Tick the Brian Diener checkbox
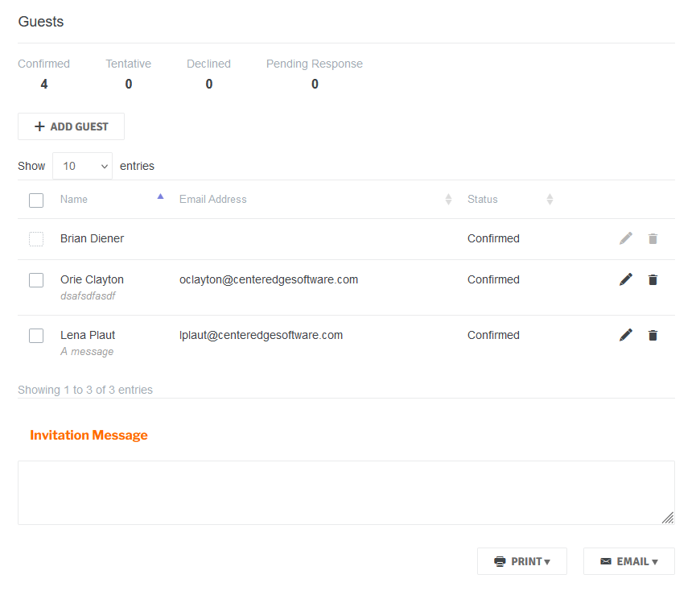 click(36, 239)
